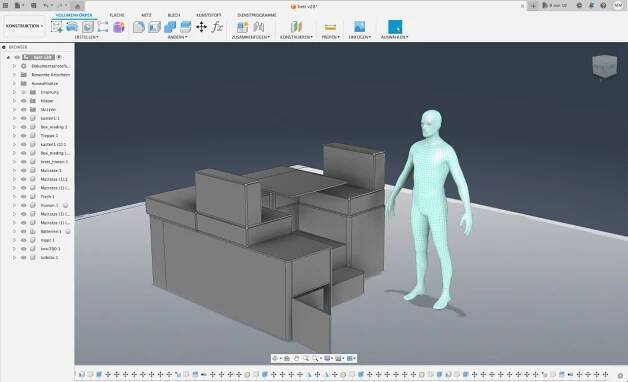This screenshot has height=382, width=628.
Task: Click the Joint tool icon
Action: 258,27
